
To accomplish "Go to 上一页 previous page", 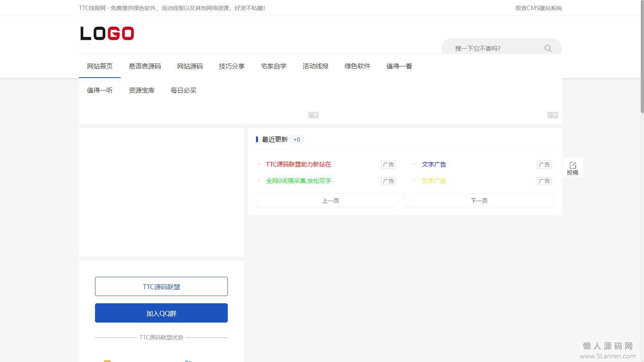I will (330, 200).
